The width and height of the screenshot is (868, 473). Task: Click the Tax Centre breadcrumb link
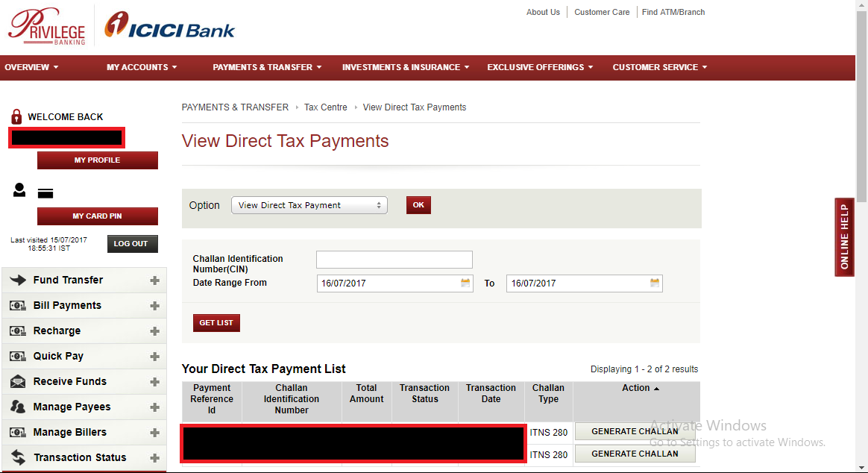coord(325,107)
